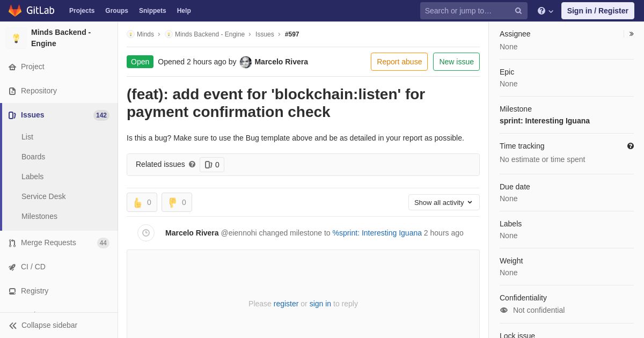
Task: Click the New issue button
Action: pos(456,62)
